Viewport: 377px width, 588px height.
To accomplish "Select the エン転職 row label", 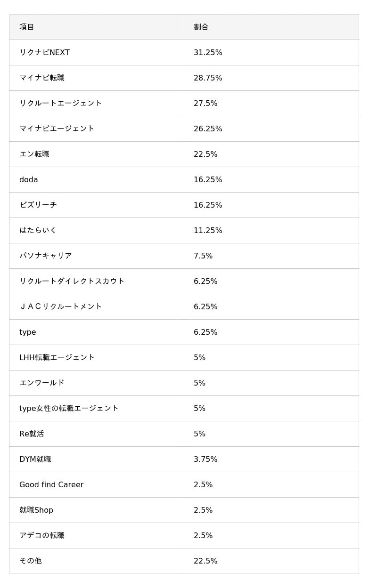I will coord(34,154).
